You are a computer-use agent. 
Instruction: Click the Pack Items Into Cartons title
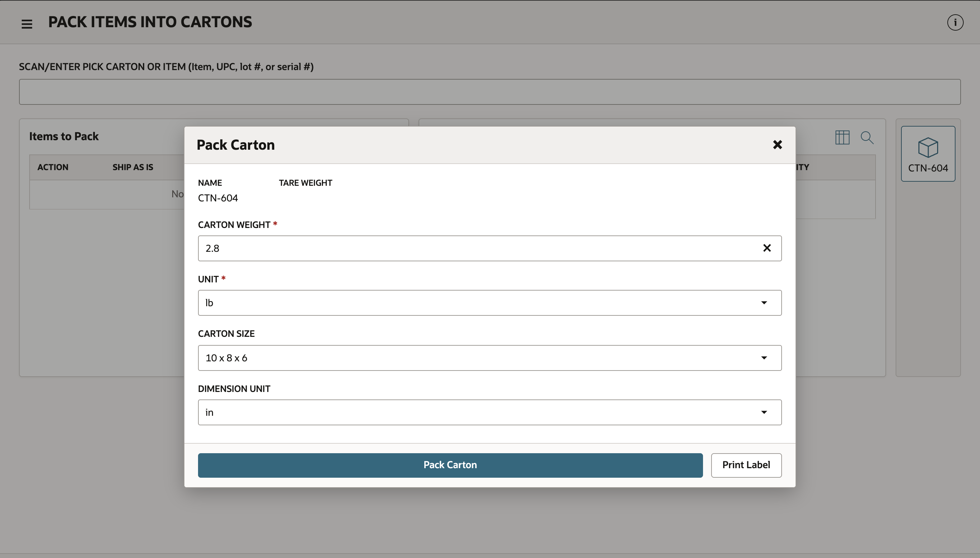pos(150,22)
